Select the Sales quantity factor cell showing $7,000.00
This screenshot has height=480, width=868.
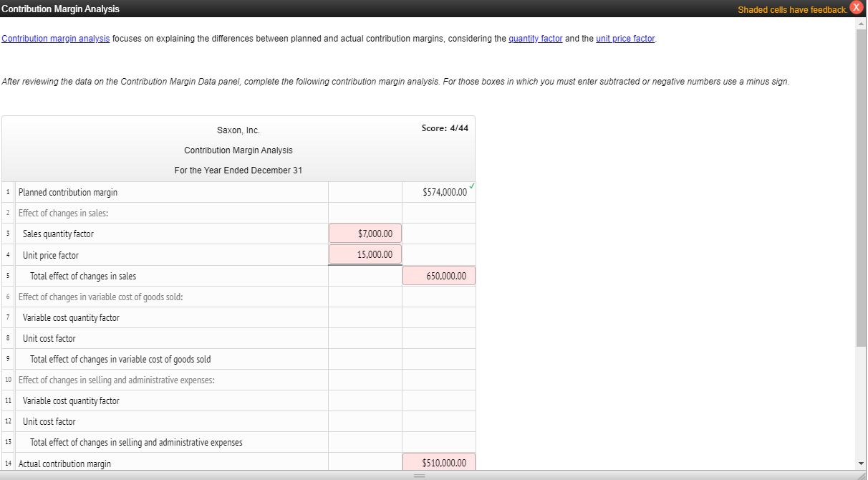(365, 233)
